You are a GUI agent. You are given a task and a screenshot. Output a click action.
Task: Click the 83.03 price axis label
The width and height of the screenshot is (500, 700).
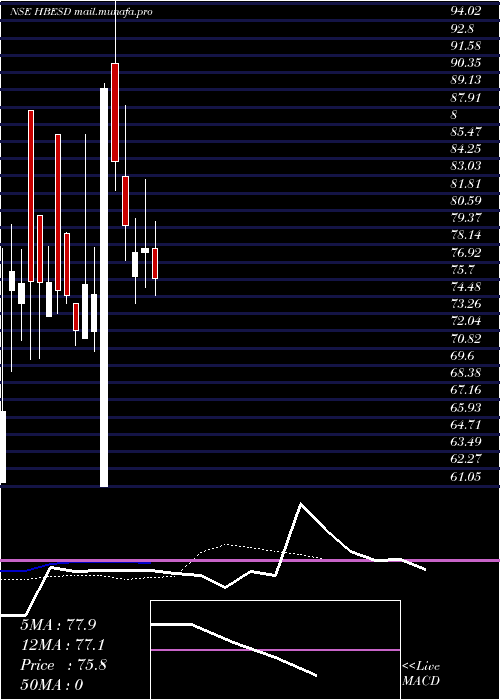pyautogui.click(x=466, y=166)
